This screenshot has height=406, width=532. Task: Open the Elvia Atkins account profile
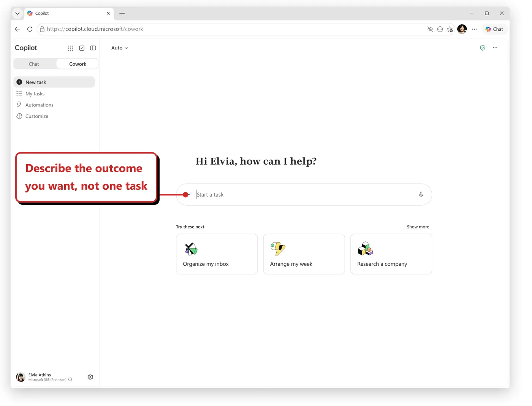pos(44,377)
